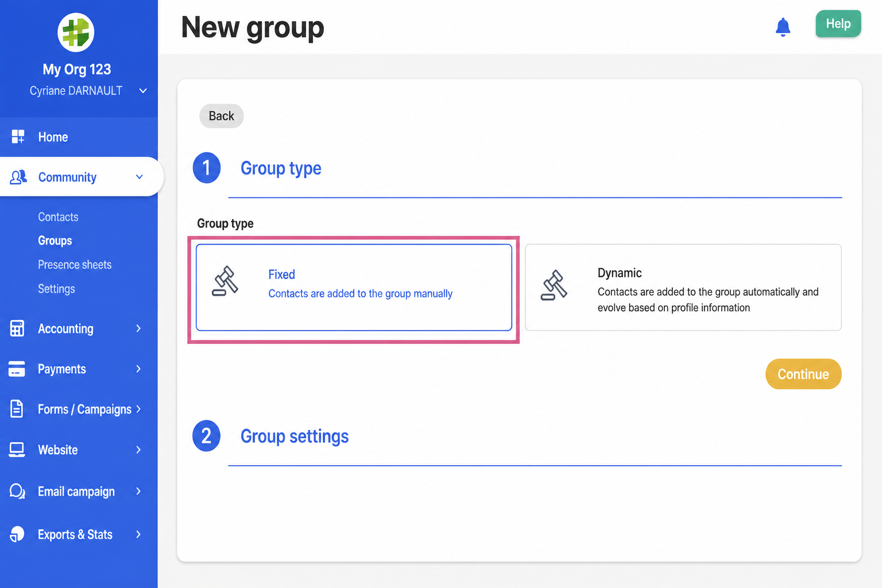The height and width of the screenshot is (588, 882).
Task: Expand the Payments submenu arrow
Action: coord(138,369)
